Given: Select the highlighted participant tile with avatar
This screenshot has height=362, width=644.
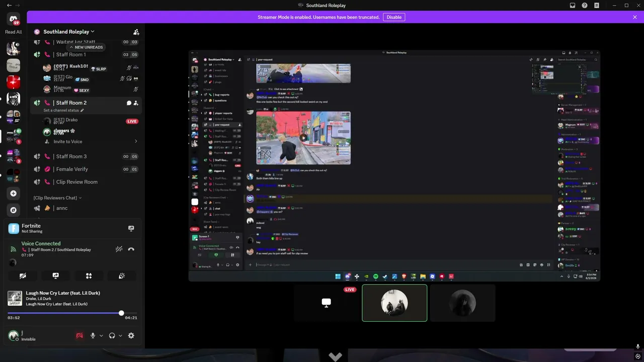Looking at the screenshot, I should [x=394, y=303].
